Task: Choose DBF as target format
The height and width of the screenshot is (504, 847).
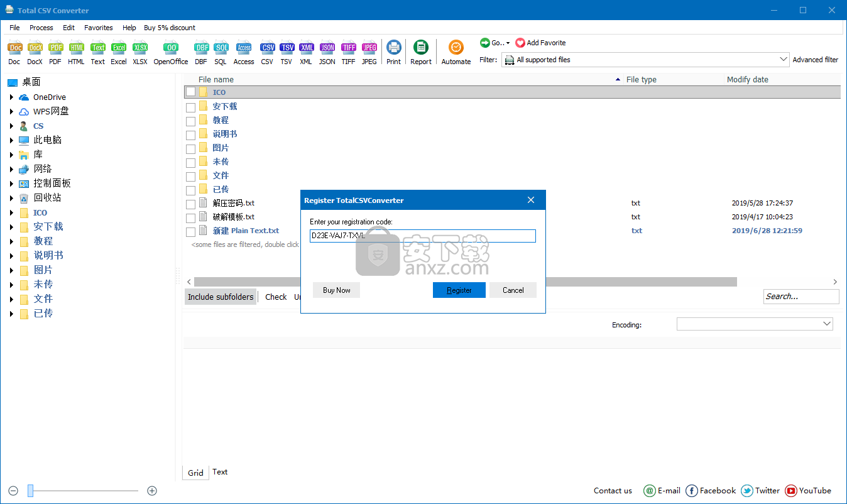Action: (201, 48)
